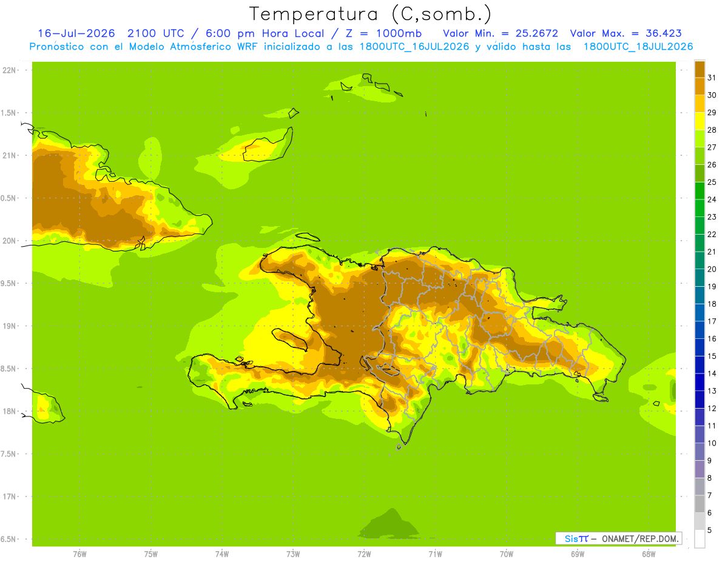
Task: Click the colorbar label "20"
Action: [x=712, y=269]
